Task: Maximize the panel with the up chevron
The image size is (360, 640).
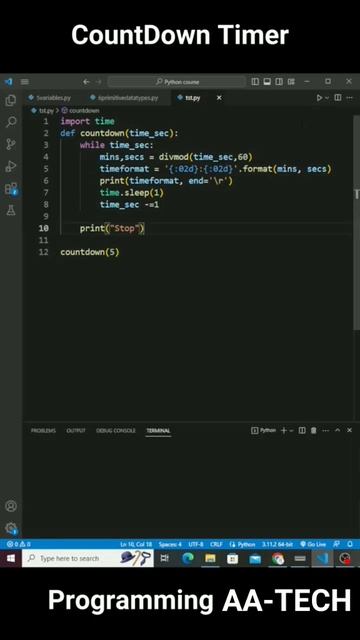Action: [x=338, y=430]
